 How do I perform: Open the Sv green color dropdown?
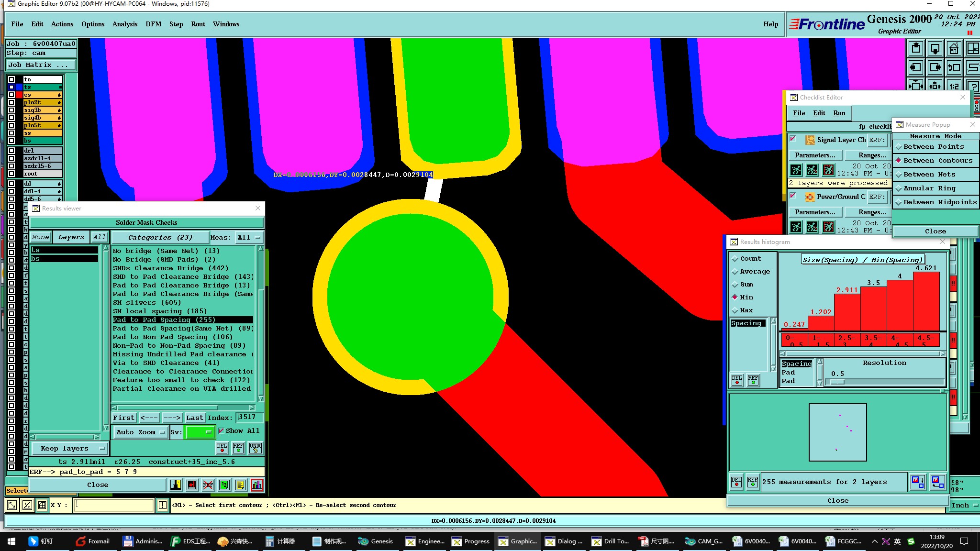click(200, 432)
